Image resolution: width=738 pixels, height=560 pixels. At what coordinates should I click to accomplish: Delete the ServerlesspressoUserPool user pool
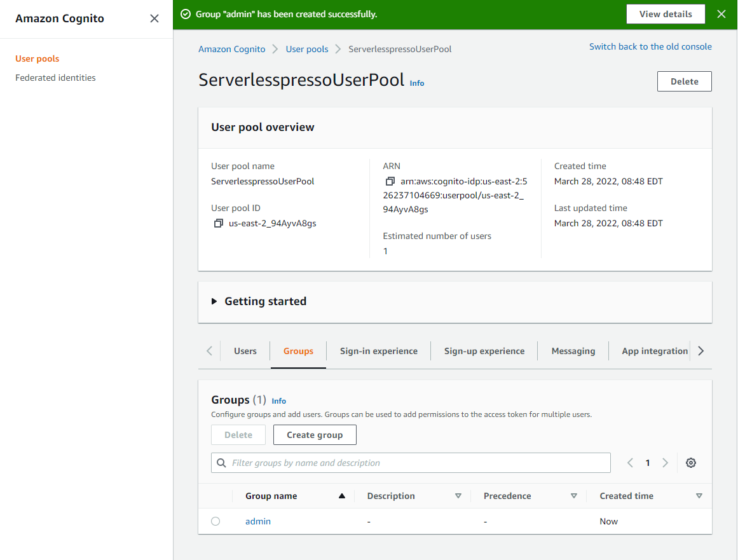pos(685,81)
